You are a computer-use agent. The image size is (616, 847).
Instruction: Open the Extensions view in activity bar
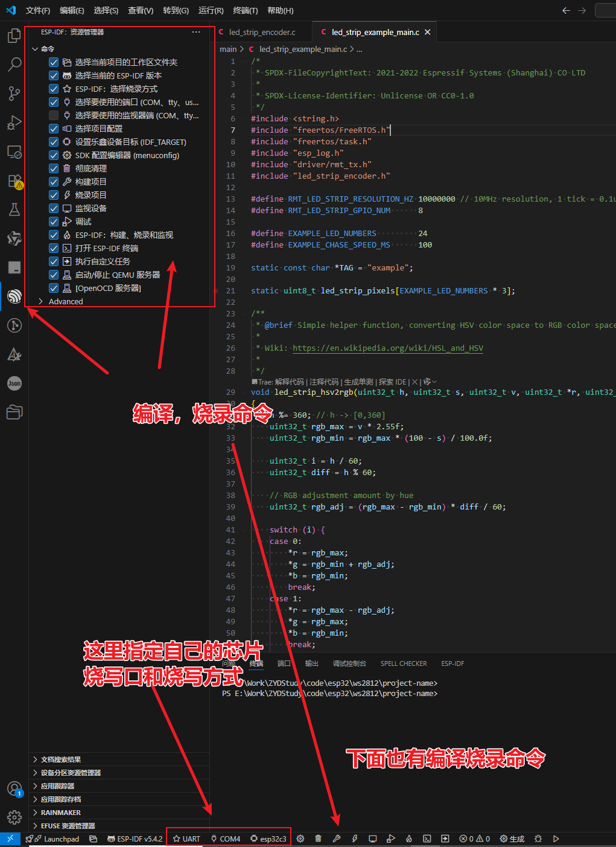click(14, 181)
